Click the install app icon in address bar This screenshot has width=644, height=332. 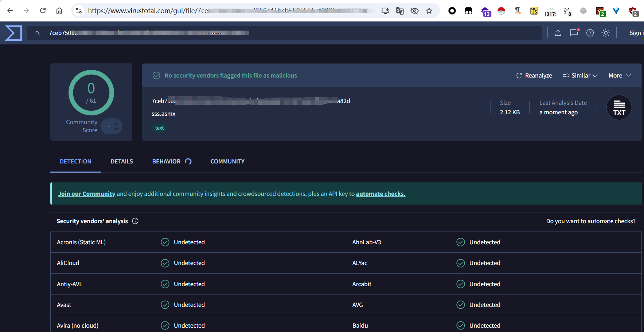tap(385, 11)
